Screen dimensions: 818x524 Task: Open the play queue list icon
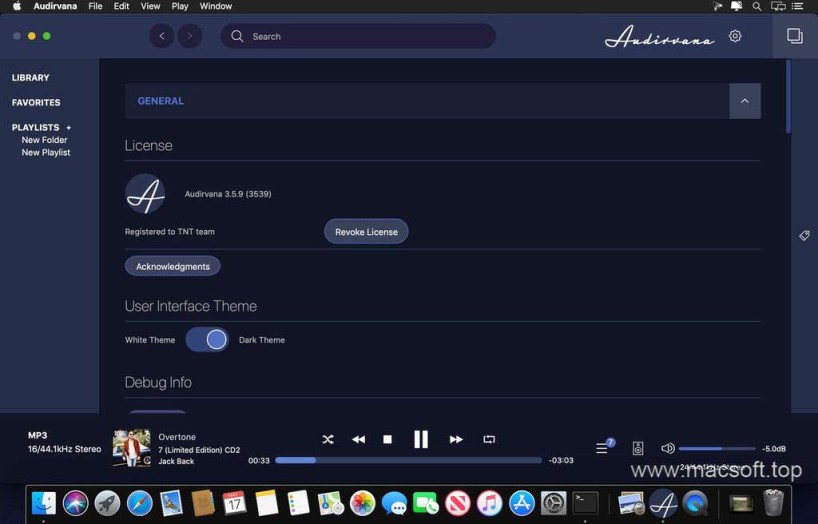(602, 448)
